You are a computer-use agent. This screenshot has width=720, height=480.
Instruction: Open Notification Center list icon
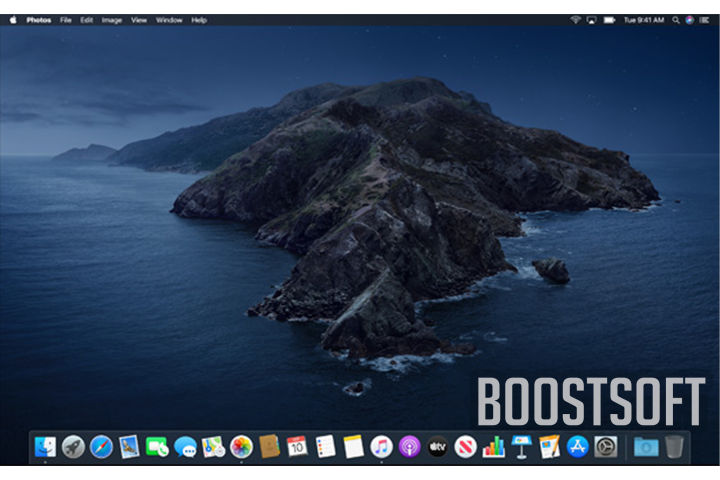click(704, 20)
